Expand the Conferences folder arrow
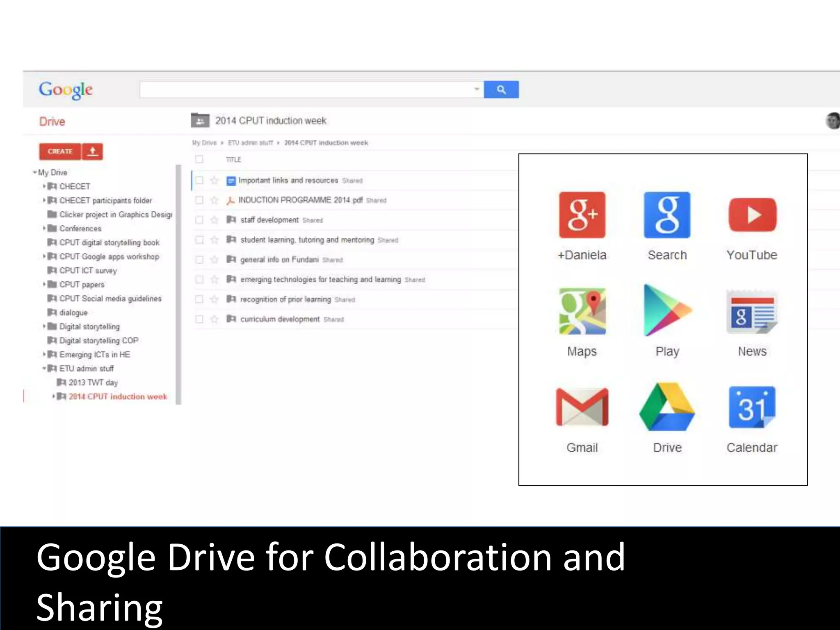This screenshot has width=840, height=630. click(44, 228)
